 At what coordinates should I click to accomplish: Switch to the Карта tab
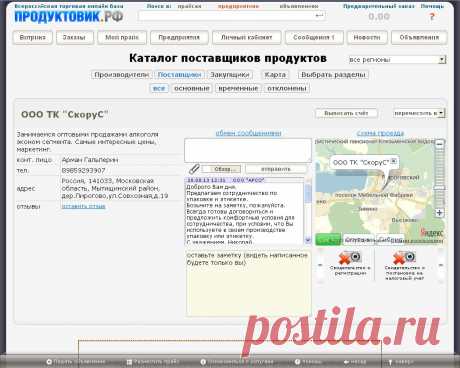coord(275,75)
